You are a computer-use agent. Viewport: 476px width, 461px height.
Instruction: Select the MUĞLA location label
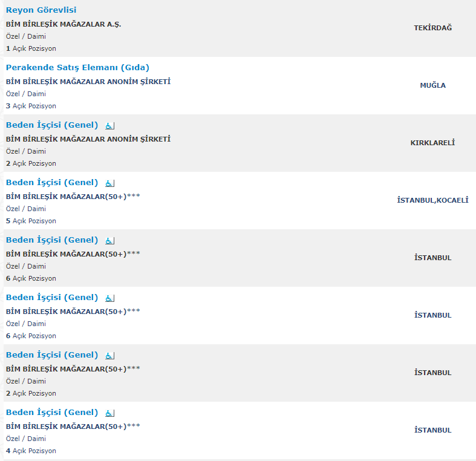[433, 85]
